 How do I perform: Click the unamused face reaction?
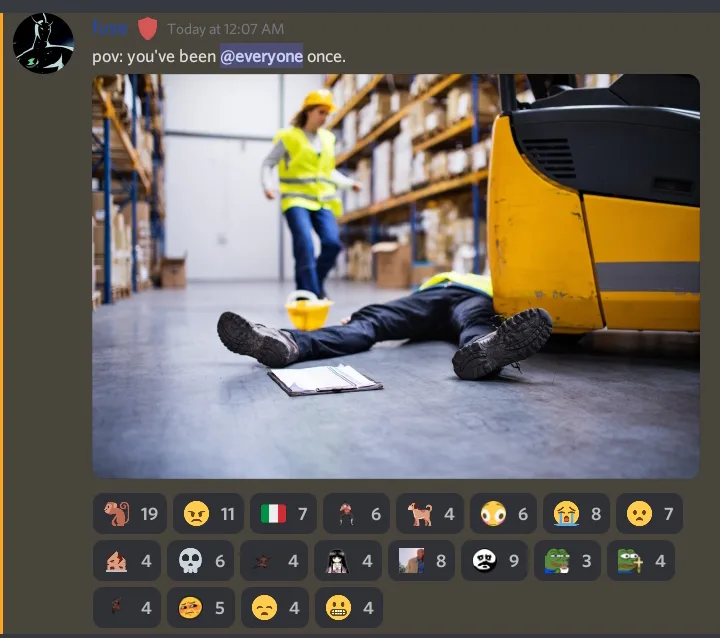pos(275,607)
